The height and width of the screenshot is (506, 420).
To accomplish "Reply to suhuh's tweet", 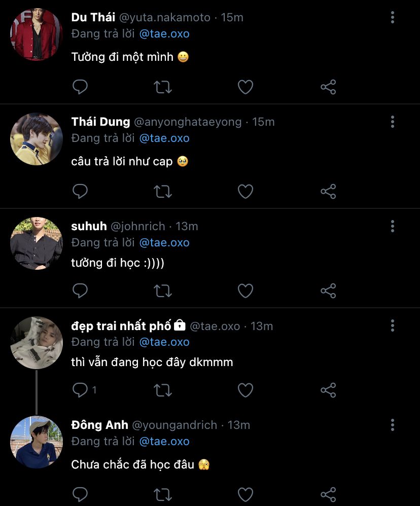I will tap(80, 291).
